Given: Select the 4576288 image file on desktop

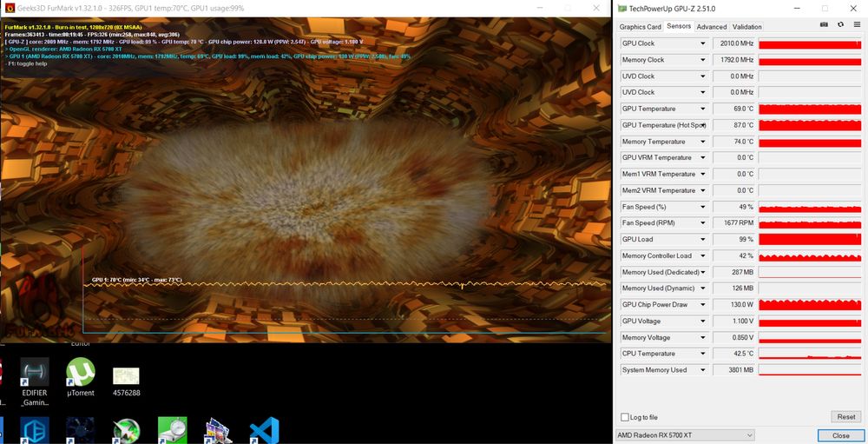Looking at the screenshot, I should [126, 381].
